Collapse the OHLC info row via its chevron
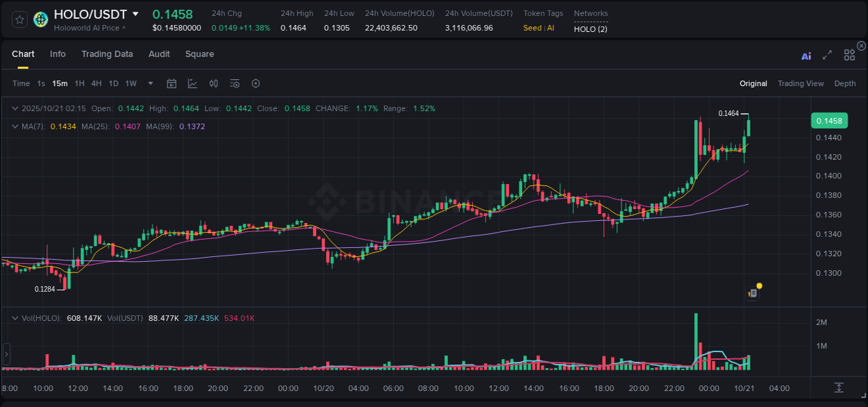The height and width of the screenshot is (407, 868). pos(15,108)
